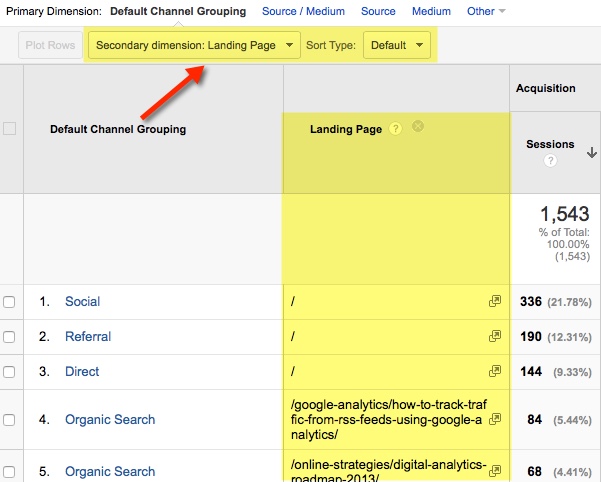Open Organic Search link in row 4
601x482 pixels.
[x=110, y=420]
